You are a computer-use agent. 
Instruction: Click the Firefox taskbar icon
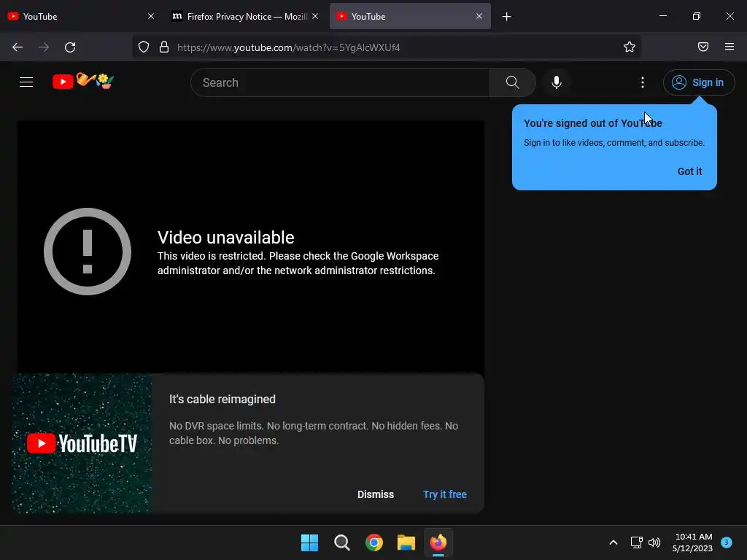(438, 542)
